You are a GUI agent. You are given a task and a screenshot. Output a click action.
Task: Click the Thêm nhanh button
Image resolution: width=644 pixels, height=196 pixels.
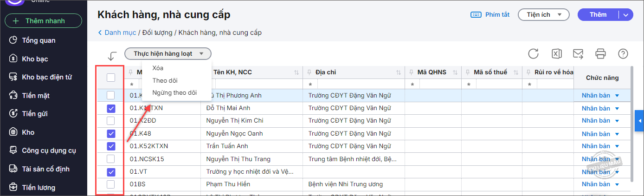pyautogui.click(x=43, y=21)
